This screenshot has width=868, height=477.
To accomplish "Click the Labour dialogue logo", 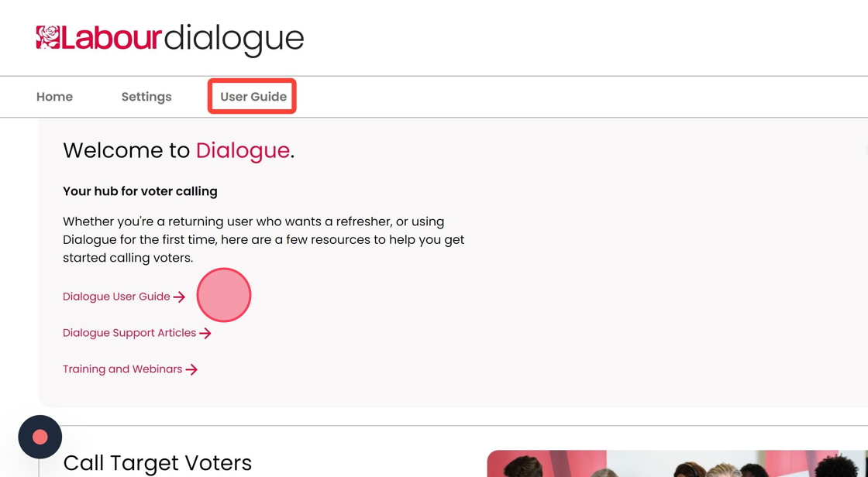I will 170,39.
